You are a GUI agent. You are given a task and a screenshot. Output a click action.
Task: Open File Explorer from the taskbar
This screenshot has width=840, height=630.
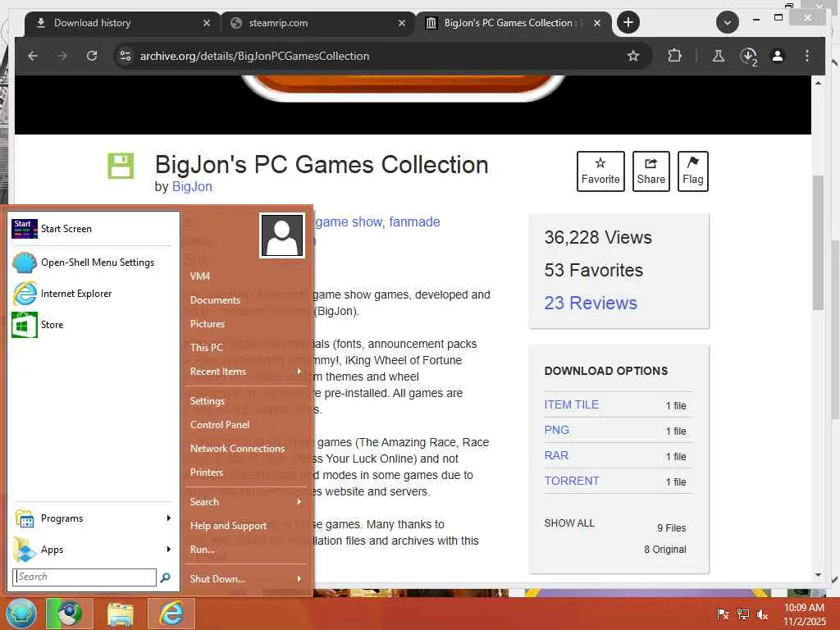[121, 614]
